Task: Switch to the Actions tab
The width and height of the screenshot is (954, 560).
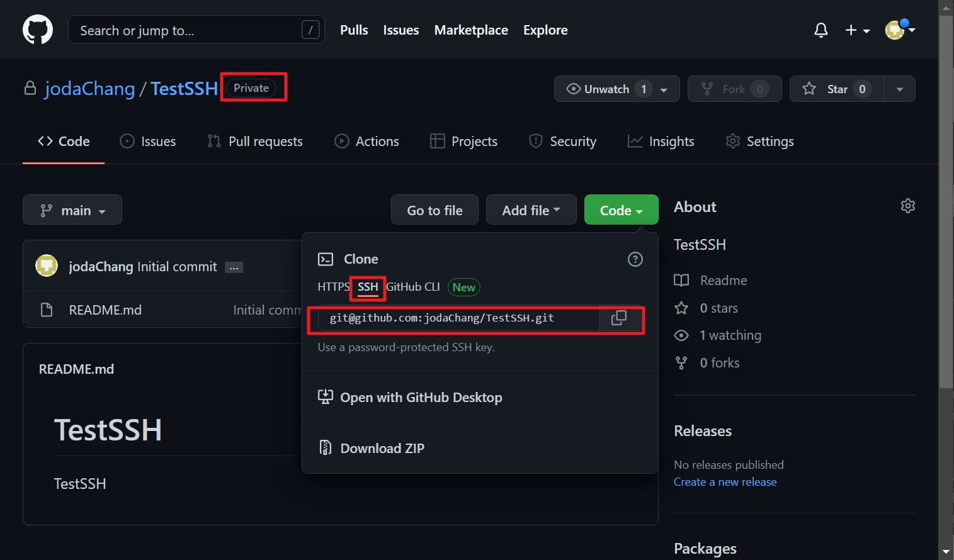Action: click(366, 142)
